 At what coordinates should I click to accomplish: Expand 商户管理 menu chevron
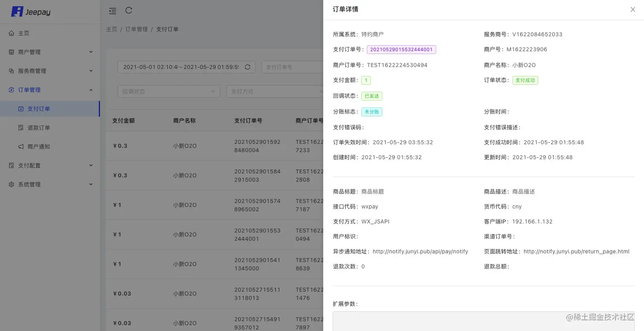(91, 52)
